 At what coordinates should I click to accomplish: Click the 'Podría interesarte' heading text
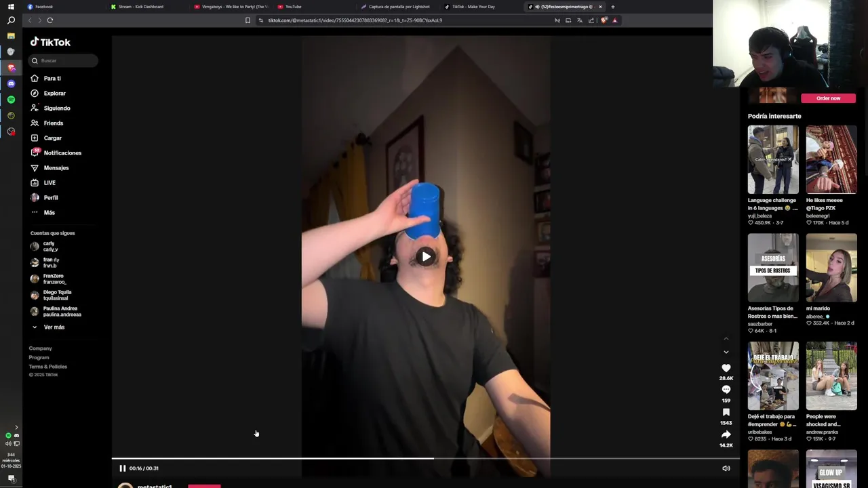coord(774,116)
